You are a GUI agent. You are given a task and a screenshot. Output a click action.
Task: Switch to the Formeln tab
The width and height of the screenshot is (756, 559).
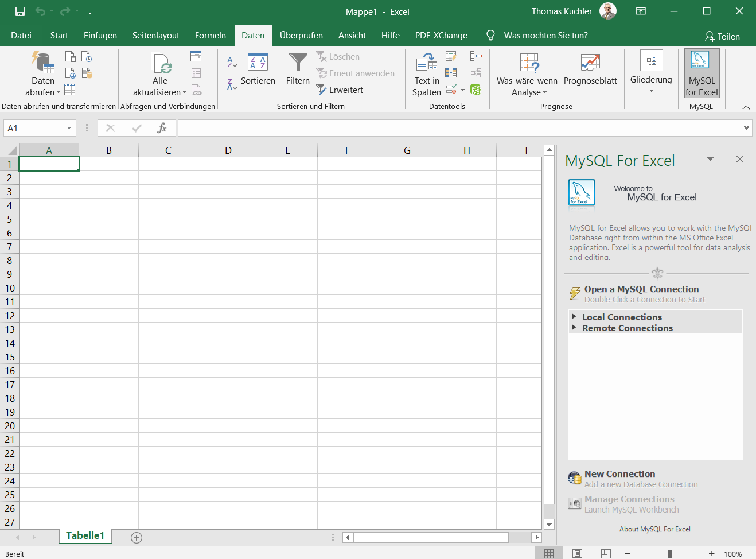(211, 36)
